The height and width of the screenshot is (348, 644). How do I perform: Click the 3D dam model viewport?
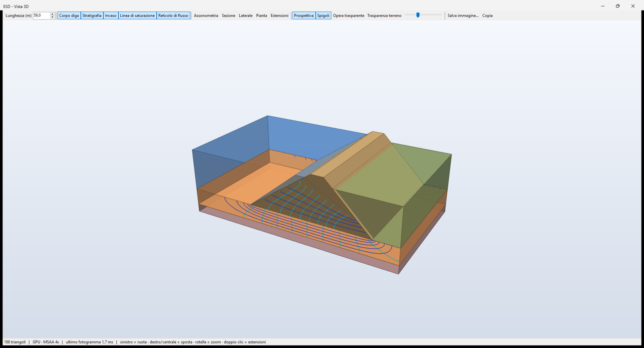pos(322,179)
